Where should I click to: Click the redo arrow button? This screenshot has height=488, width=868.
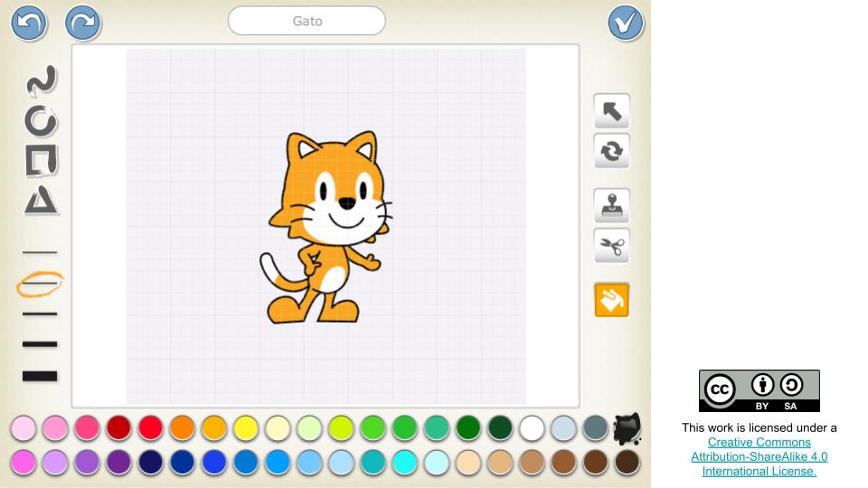82,23
